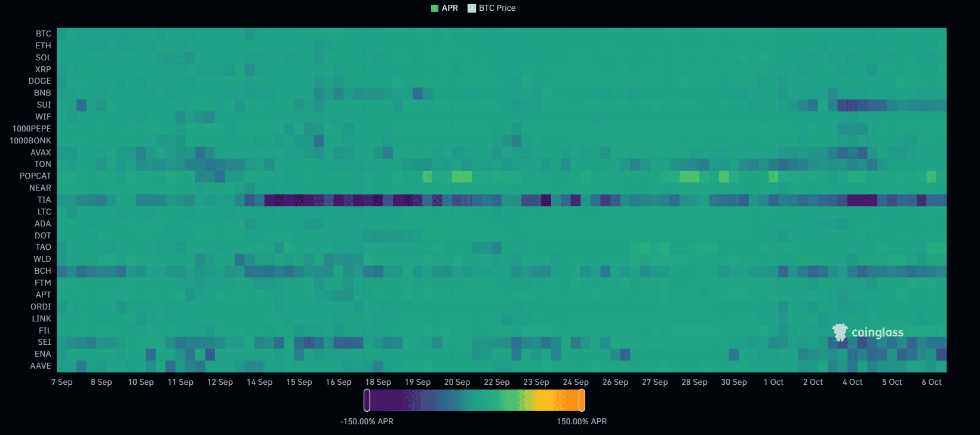Click the 22 Sep date axis label

[x=497, y=382]
